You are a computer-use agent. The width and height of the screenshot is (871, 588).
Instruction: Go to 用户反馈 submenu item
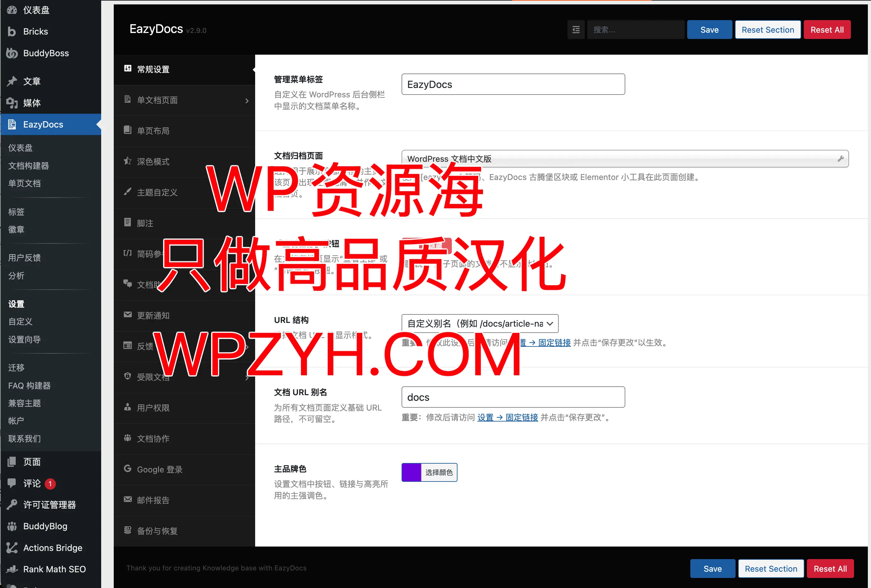pos(25,258)
